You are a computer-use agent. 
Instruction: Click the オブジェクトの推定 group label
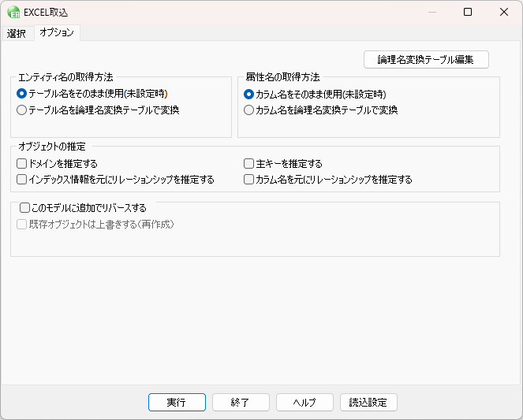52,147
